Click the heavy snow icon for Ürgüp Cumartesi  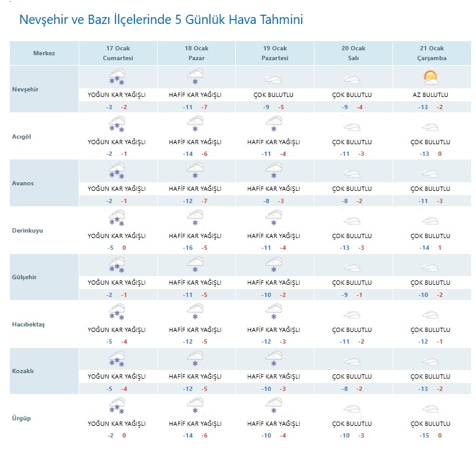click(x=117, y=407)
